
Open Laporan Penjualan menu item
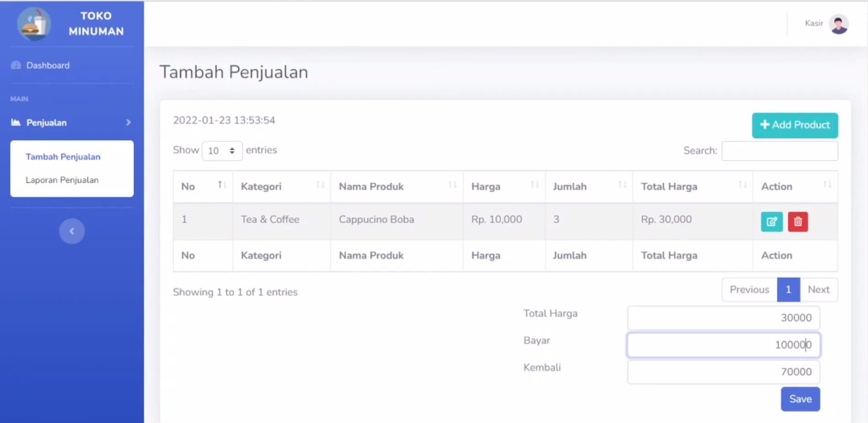coord(62,180)
